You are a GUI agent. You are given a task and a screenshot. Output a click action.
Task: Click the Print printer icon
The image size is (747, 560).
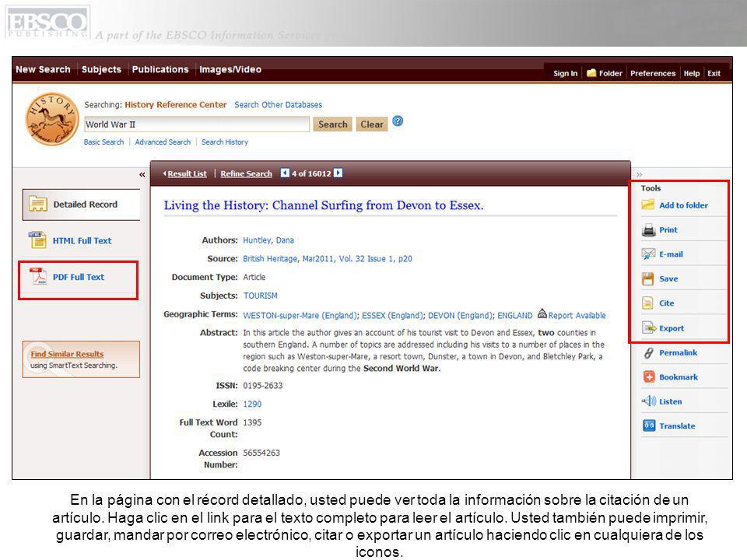(x=648, y=230)
